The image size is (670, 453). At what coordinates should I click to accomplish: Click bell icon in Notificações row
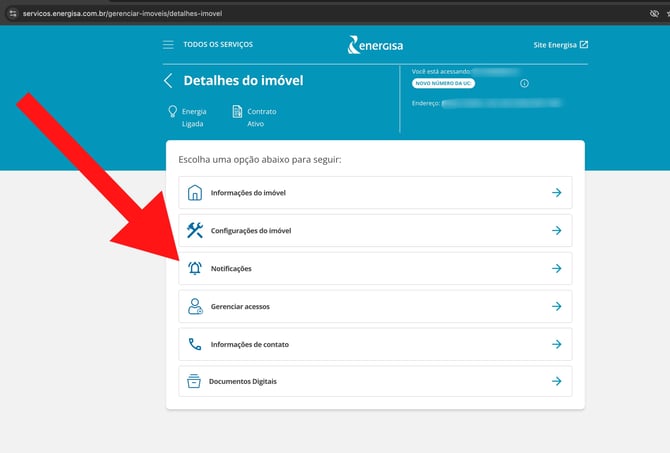195,268
